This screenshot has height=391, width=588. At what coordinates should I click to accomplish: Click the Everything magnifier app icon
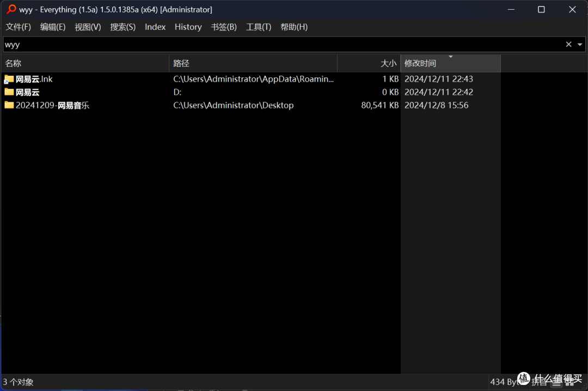tap(11, 9)
